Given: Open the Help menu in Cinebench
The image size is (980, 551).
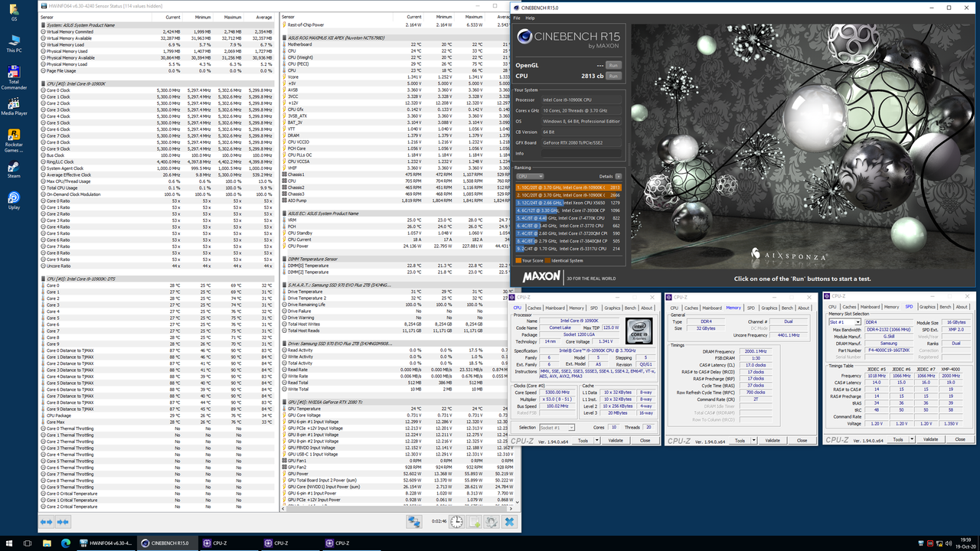Looking at the screenshot, I should [x=530, y=18].
